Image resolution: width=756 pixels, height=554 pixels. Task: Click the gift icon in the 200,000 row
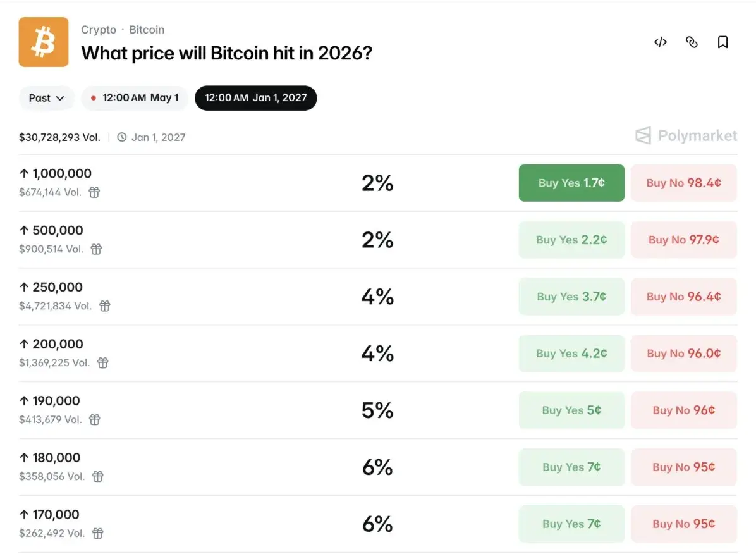point(102,363)
